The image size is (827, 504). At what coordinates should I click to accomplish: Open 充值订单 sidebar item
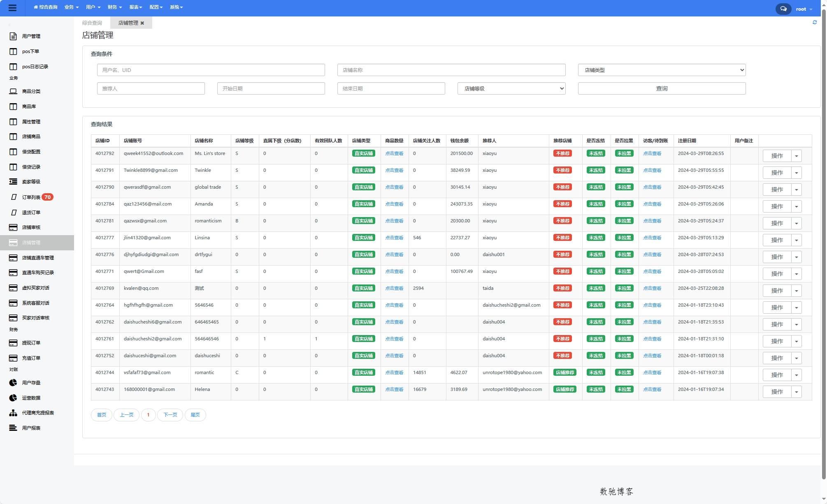(x=31, y=358)
